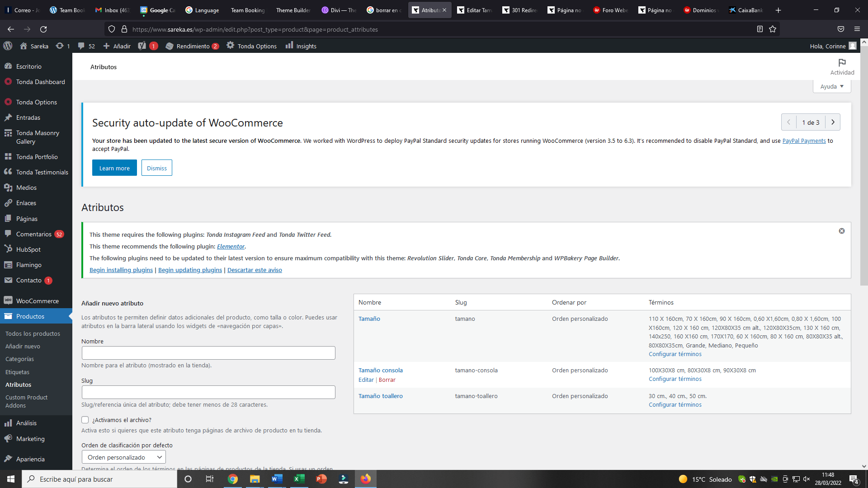
Task: Open Etiquetas product submenu
Action: pos(17,372)
